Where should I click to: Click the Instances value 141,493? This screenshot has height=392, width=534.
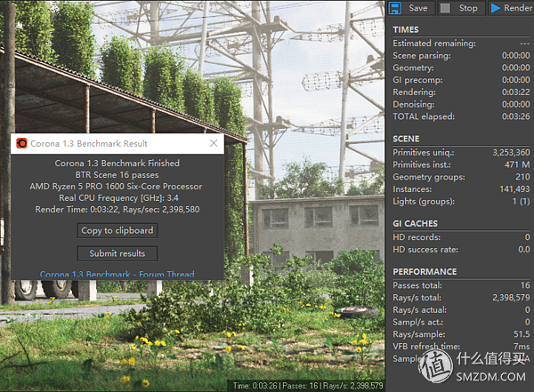click(x=514, y=189)
